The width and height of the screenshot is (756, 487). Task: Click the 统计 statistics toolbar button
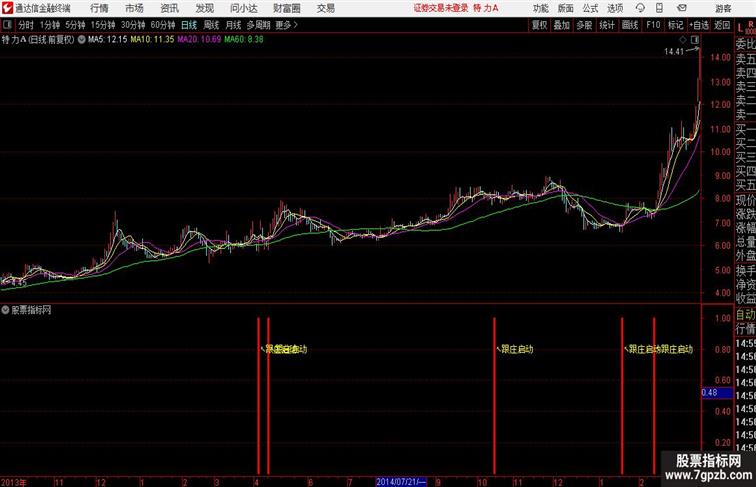coord(607,25)
